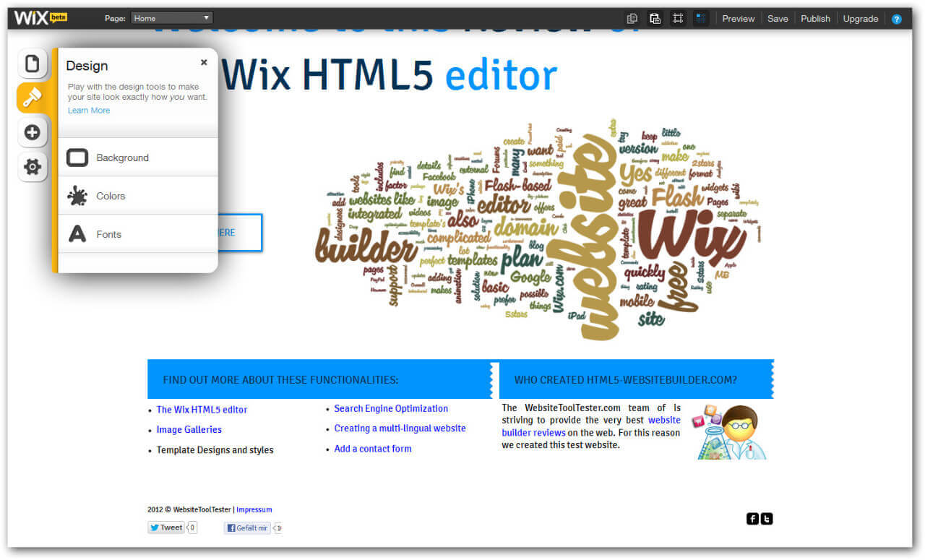This screenshot has height=560, width=925.
Task: Open the Add elements plus tool
Action: [33, 132]
